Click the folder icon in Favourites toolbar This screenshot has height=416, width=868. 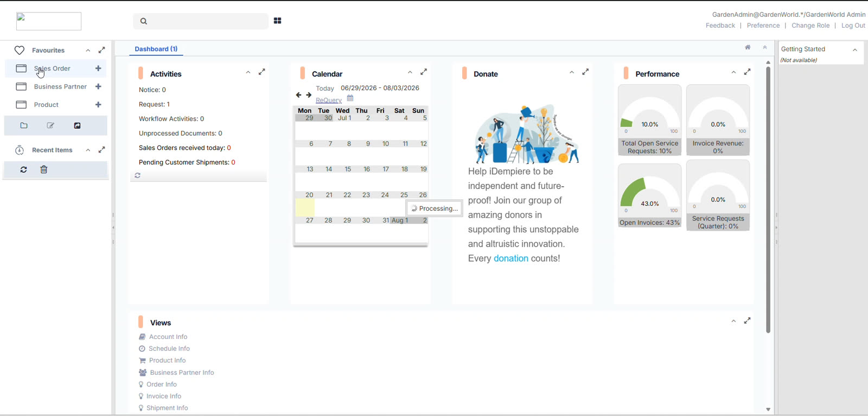tap(24, 125)
